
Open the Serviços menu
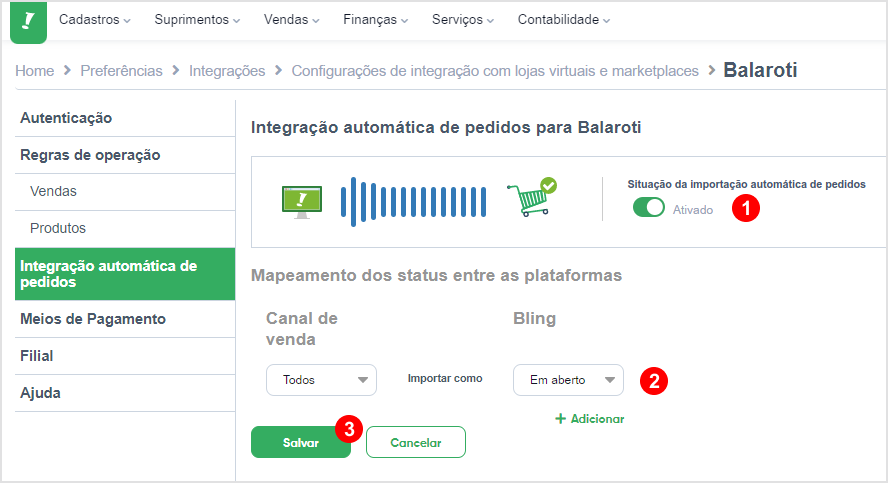coord(463,19)
